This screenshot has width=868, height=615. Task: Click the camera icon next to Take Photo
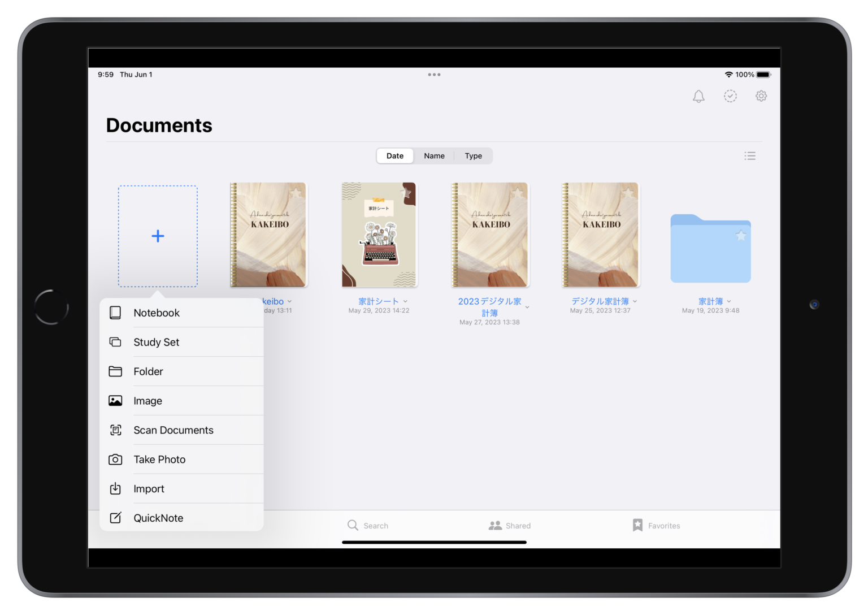(x=116, y=459)
